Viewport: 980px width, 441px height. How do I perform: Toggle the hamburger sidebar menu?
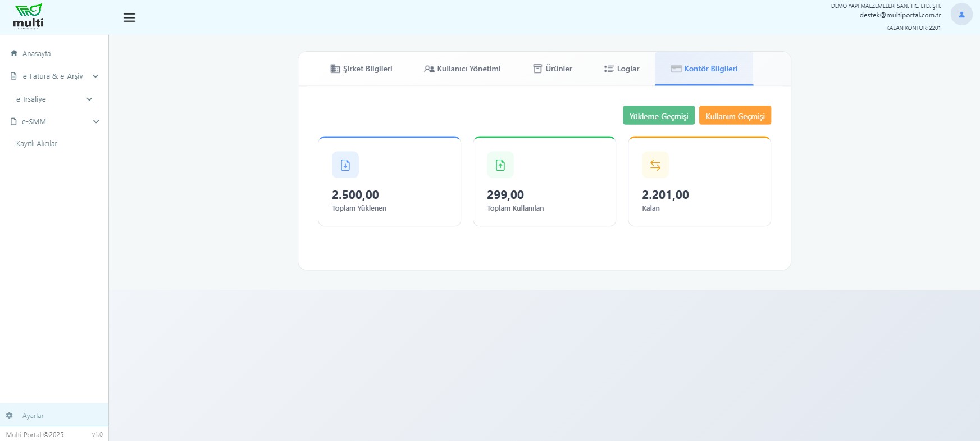tap(129, 17)
